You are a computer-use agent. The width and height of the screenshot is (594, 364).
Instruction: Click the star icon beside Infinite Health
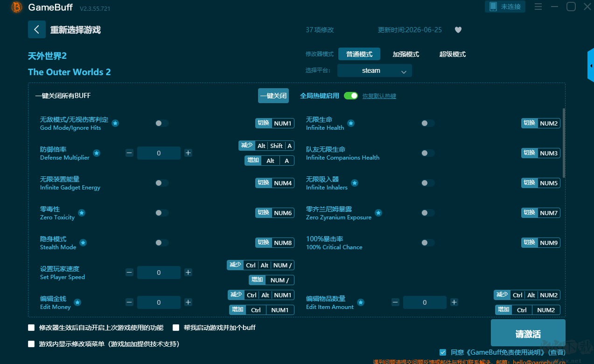tap(351, 123)
